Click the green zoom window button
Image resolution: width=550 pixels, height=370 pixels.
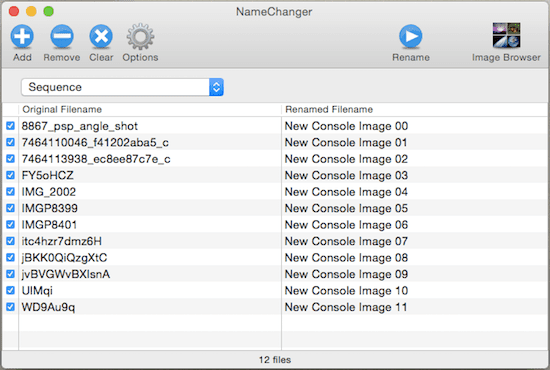coord(48,11)
